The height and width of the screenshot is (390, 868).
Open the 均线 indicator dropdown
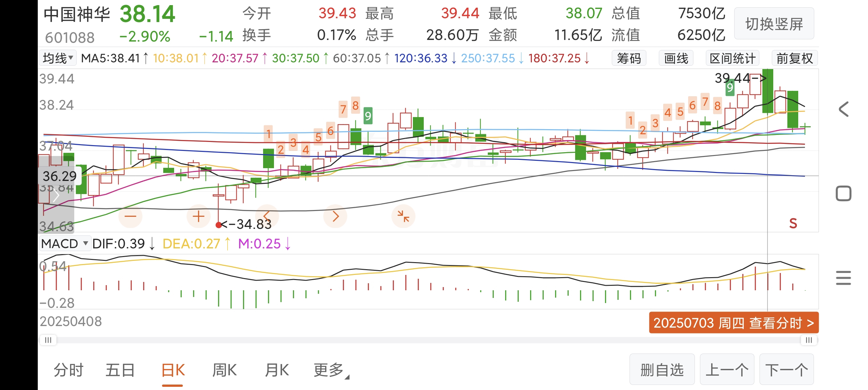point(58,58)
